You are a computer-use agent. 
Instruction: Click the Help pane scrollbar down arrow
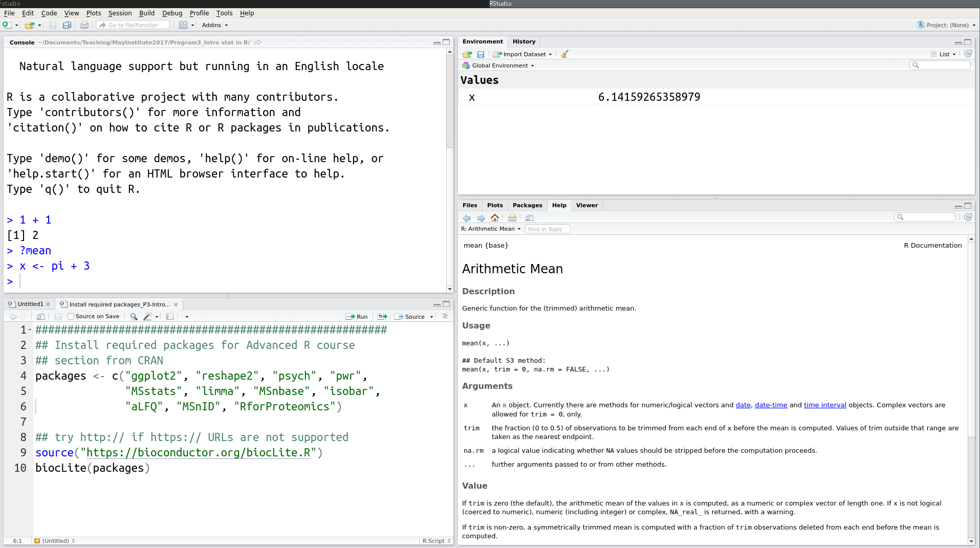pos(971,541)
